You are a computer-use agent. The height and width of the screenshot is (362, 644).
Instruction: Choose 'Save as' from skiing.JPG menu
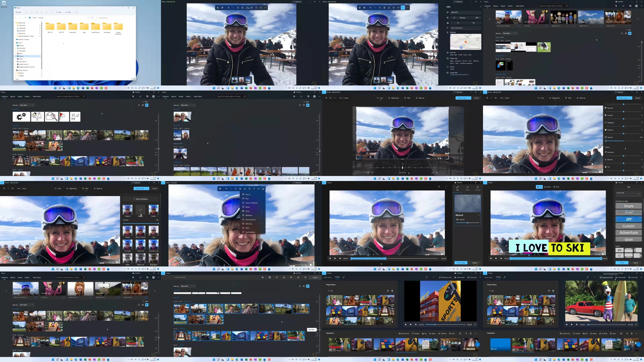coord(252,194)
